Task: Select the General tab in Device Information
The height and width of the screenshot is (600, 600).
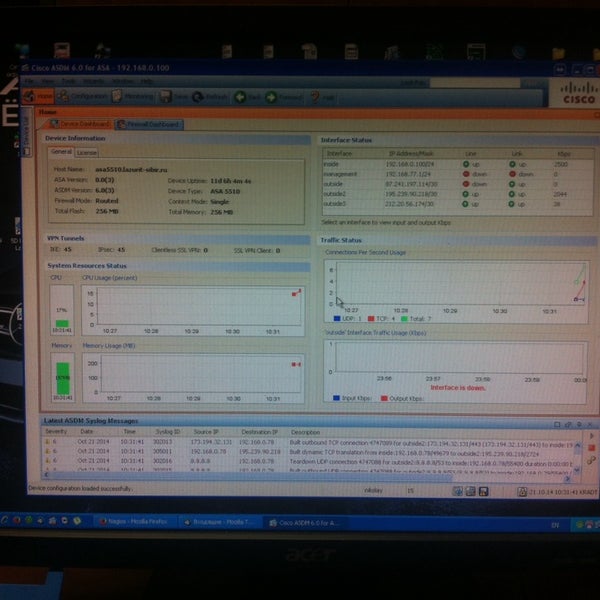Action: (61, 152)
